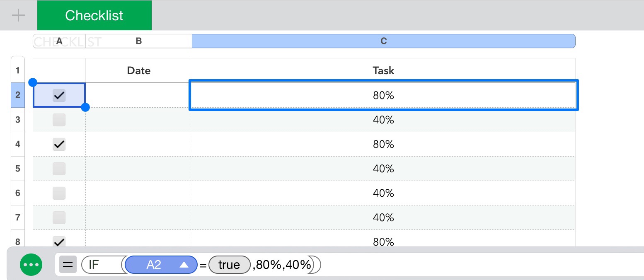This screenshot has height=280, width=644.
Task: Tap the equals sign in formula bar
Action: pyautogui.click(x=68, y=265)
